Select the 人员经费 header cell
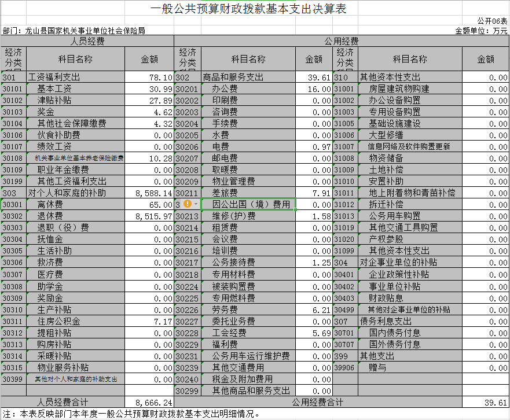The height and width of the screenshot is (420, 510). point(87,41)
